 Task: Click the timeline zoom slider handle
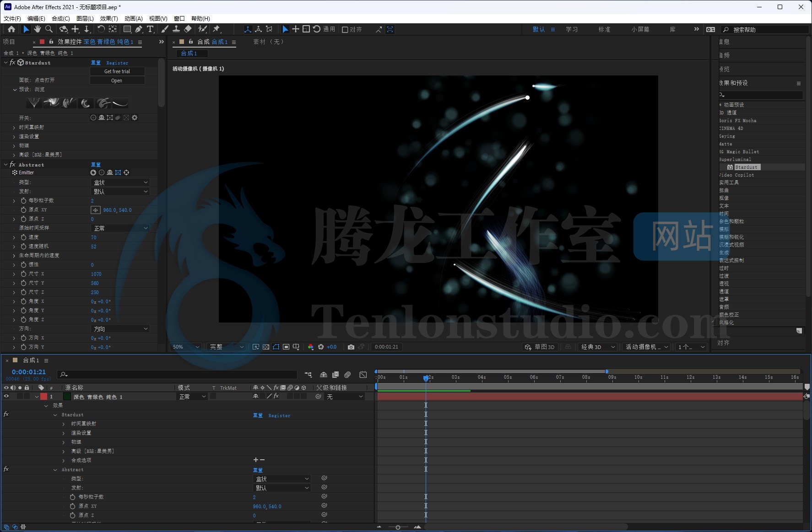(x=398, y=527)
